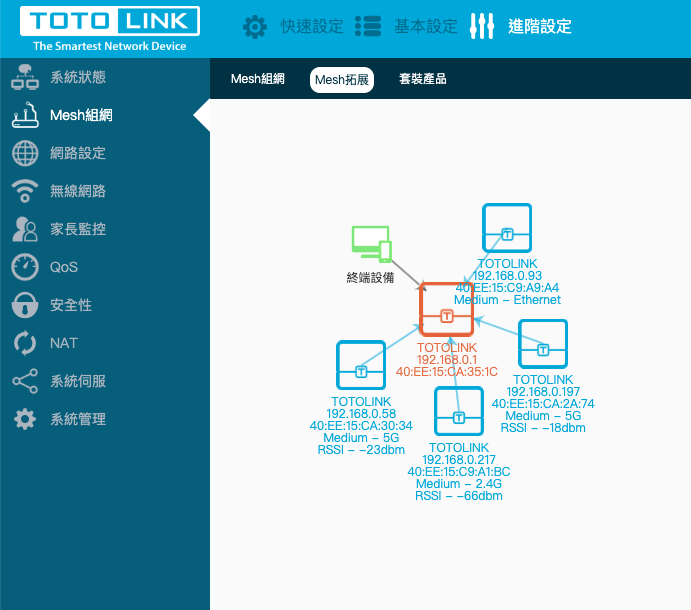Click MAC address 40:EE:15:C9:A1:BC
This screenshot has width=691, height=610.
click(459, 472)
